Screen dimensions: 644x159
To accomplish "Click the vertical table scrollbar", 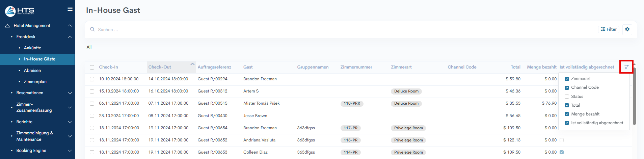I will [634, 96].
